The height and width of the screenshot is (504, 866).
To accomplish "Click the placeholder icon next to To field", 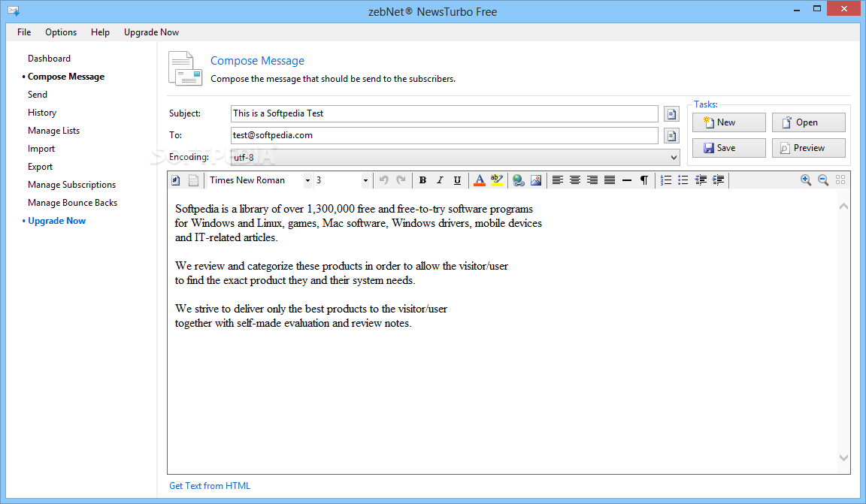I will (671, 136).
